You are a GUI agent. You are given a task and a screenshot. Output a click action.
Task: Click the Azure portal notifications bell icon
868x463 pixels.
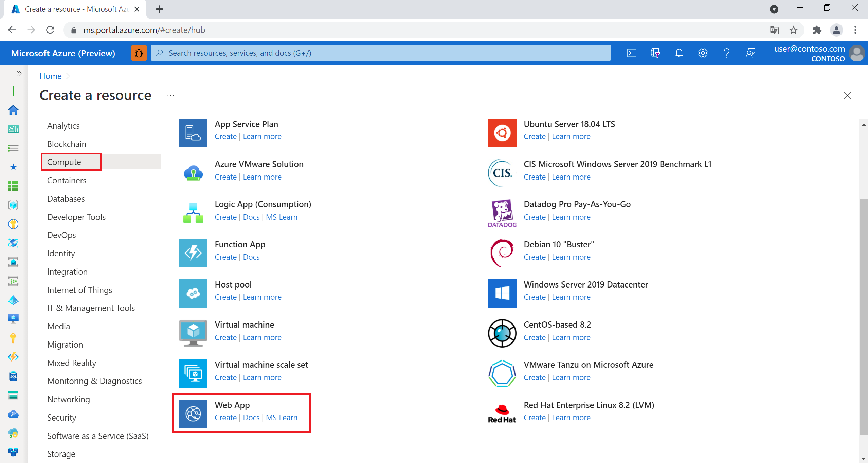tap(679, 53)
